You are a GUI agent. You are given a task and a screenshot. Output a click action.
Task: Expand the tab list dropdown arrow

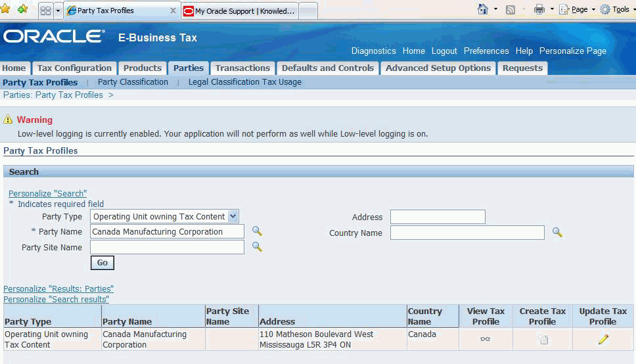pos(58,11)
